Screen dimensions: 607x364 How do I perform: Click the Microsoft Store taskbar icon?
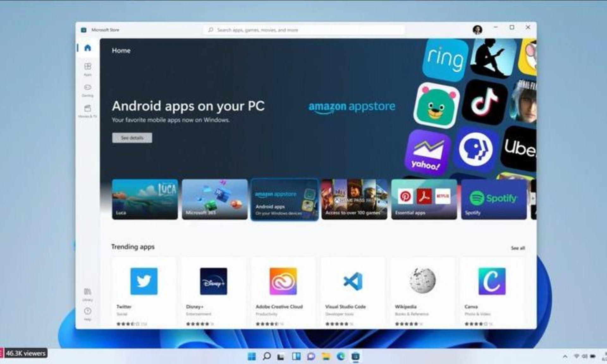[x=356, y=356]
